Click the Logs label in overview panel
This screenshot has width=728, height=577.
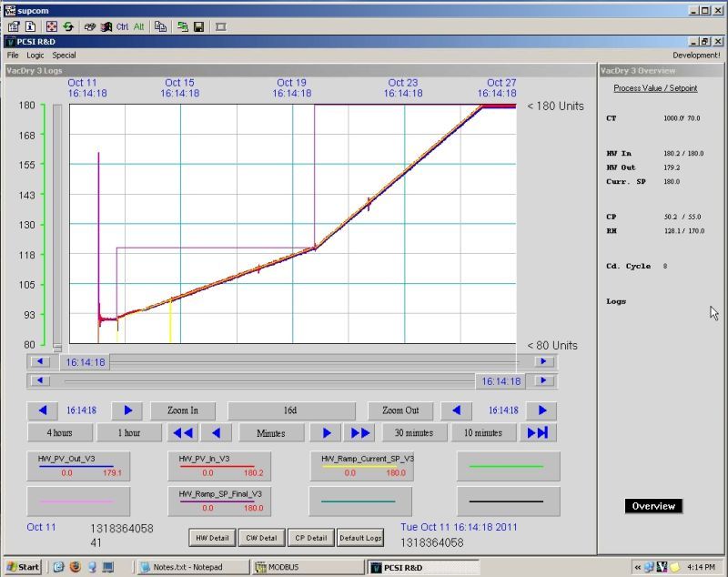click(616, 301)
